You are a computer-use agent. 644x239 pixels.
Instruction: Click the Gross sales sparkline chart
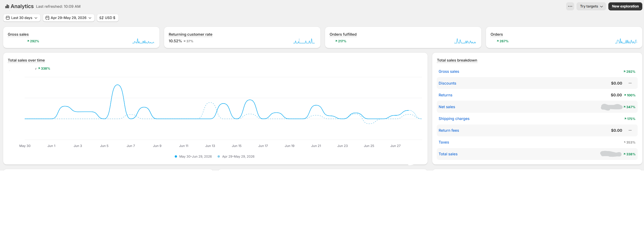coord(143,41)
